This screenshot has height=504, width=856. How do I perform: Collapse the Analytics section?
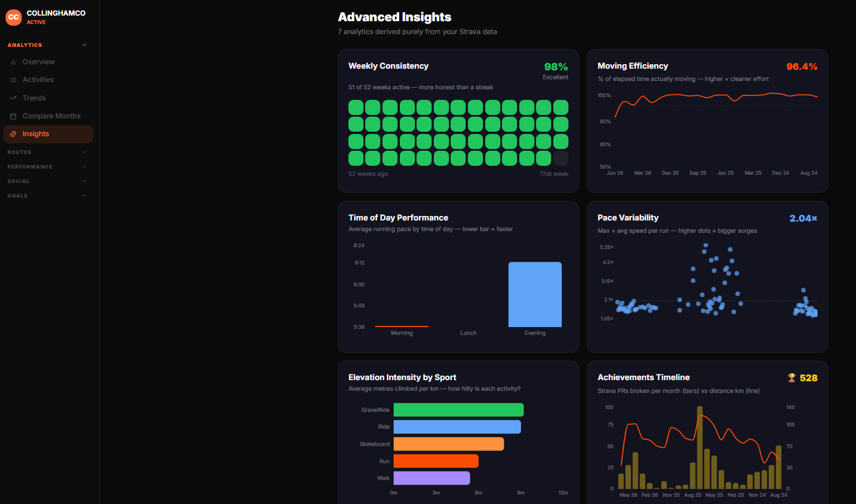[84, 45]
